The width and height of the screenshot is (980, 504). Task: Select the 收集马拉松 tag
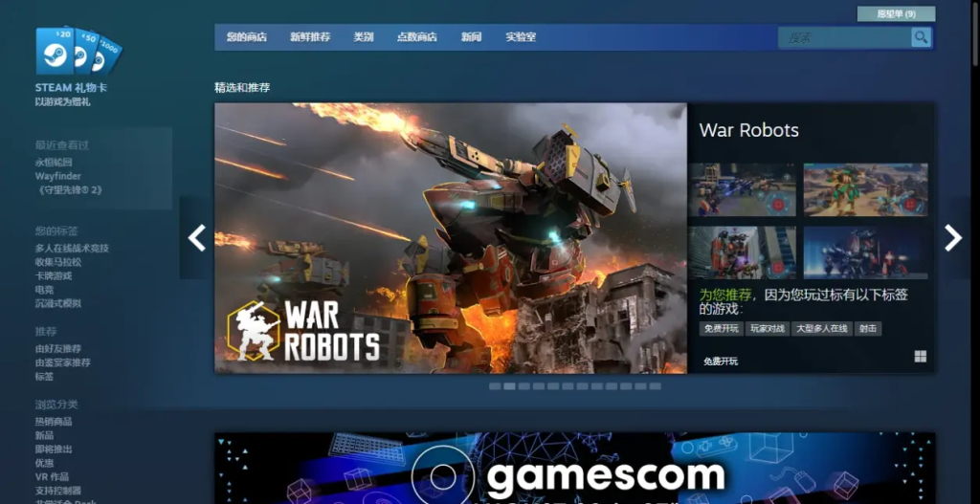(x=58, y=262)
